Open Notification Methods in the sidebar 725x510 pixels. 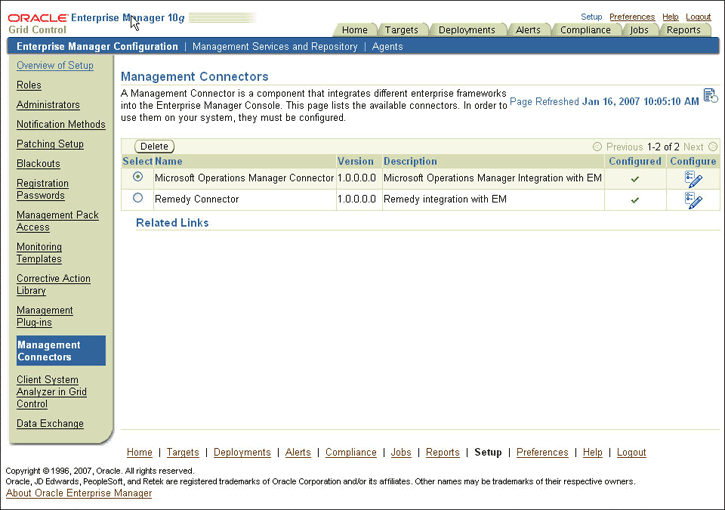(x=60, y=125)
